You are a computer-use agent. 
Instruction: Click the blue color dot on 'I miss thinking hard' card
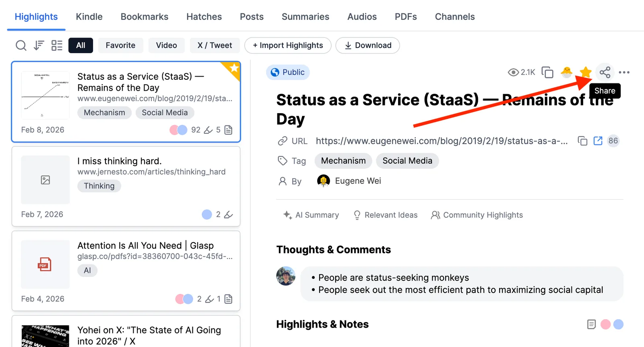click(207, 214)
